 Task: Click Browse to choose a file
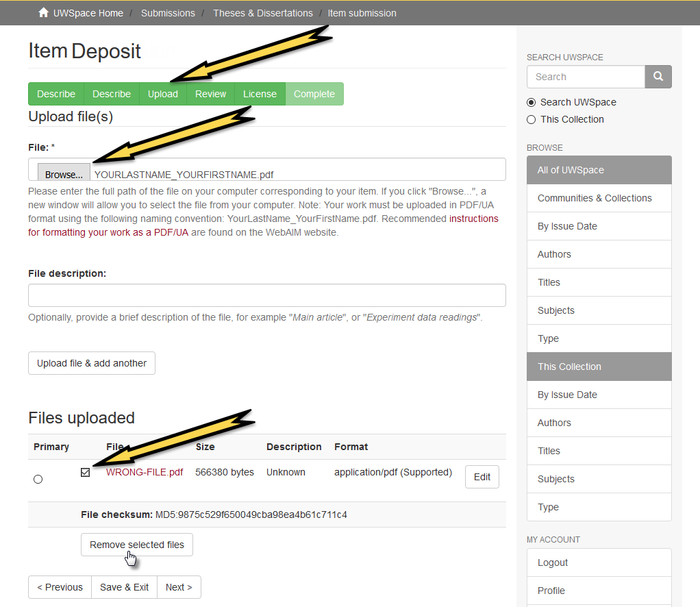click(x=63, y=173)
